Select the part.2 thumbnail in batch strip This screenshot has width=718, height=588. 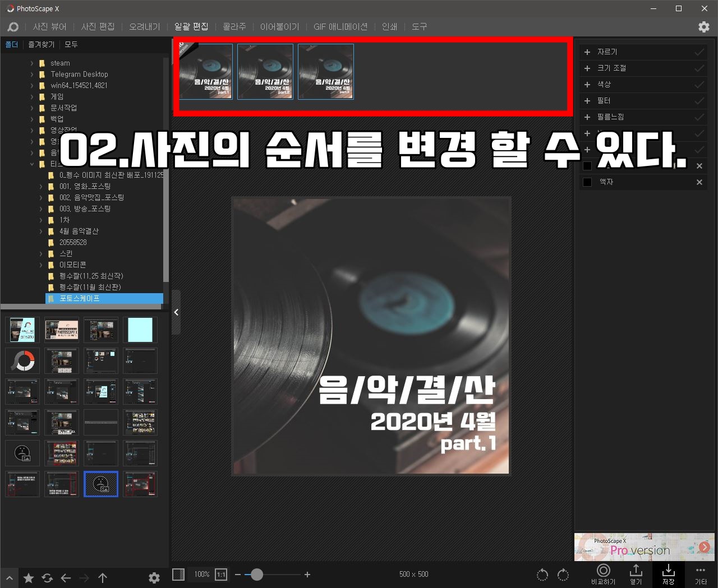pos(265,72)
